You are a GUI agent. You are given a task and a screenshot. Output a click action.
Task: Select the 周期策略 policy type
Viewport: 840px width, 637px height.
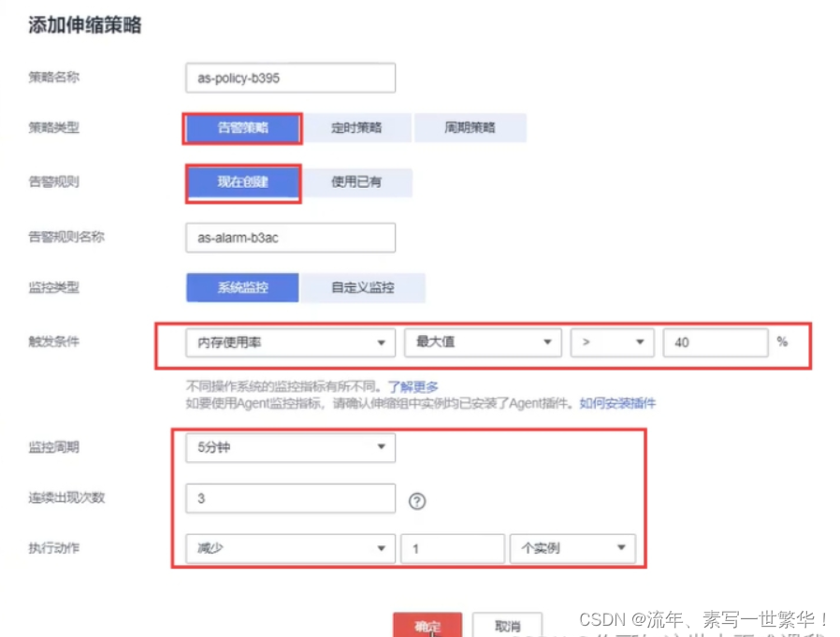click(x=470, y=127)
